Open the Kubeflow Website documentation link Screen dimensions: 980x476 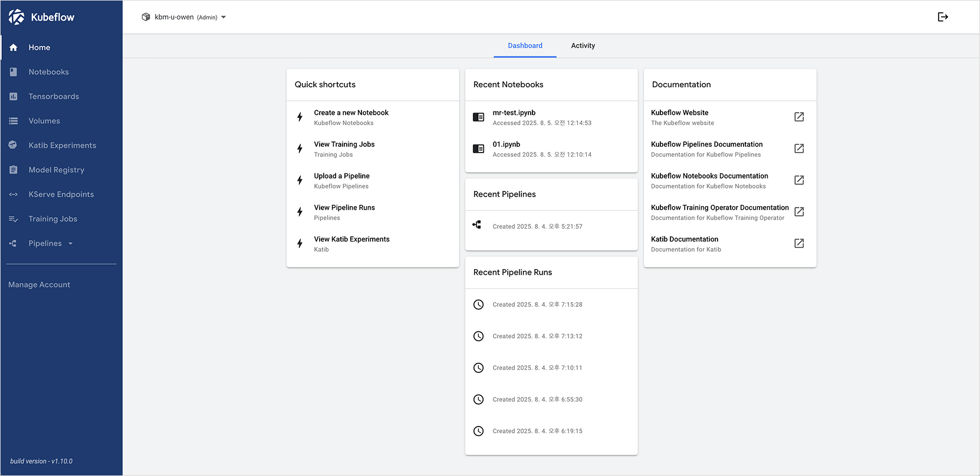point(730,117)
